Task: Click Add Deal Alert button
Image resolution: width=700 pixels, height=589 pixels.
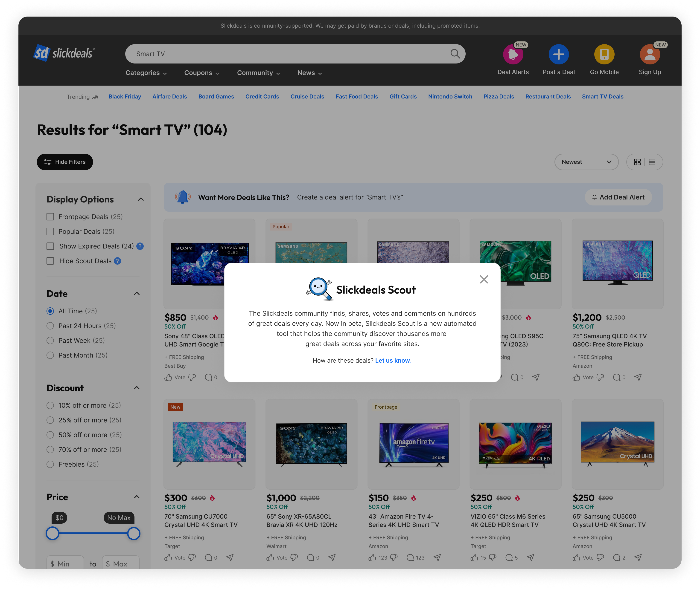Action: pos(618,197)
